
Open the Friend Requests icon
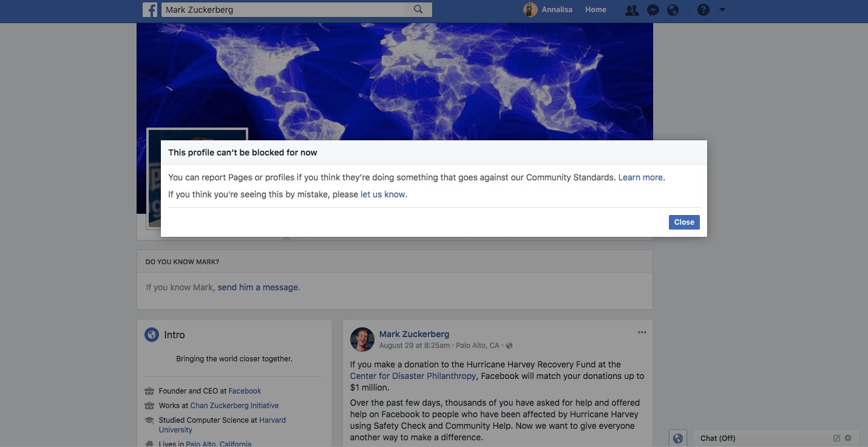coord(632,10)
